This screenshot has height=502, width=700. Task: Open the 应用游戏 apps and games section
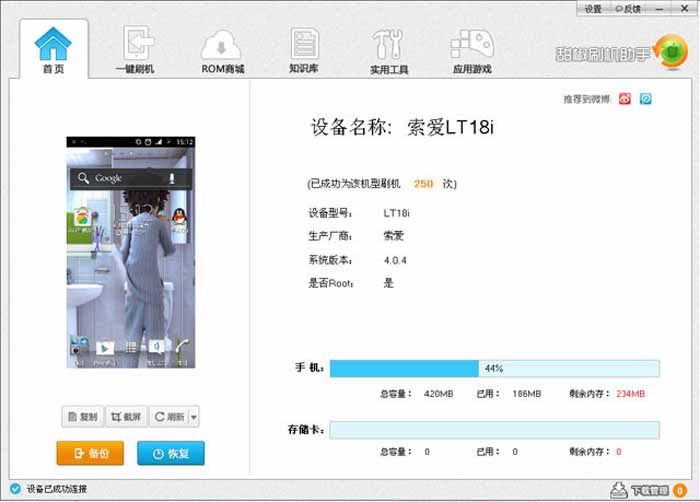pyautogui.click(x=471, y=51)
